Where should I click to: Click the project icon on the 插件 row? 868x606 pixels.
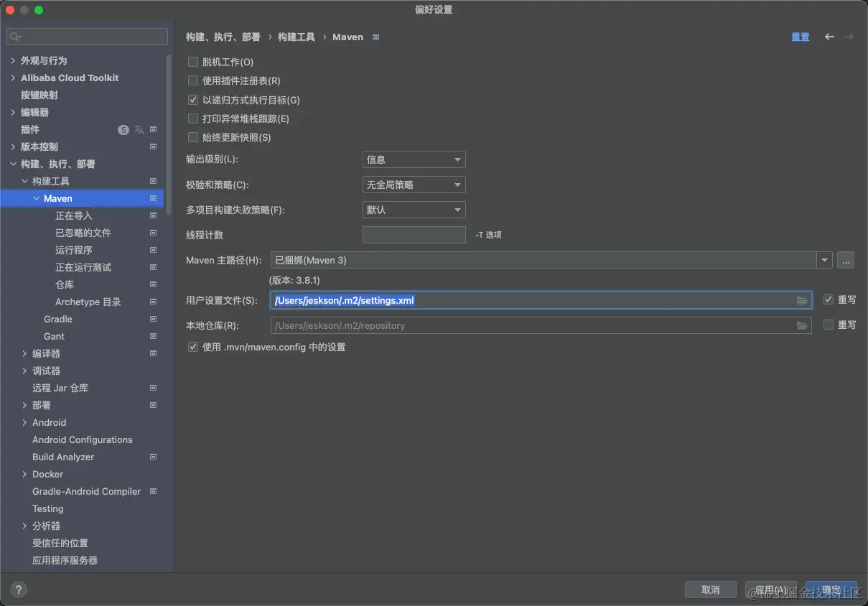tap(153, 130)
